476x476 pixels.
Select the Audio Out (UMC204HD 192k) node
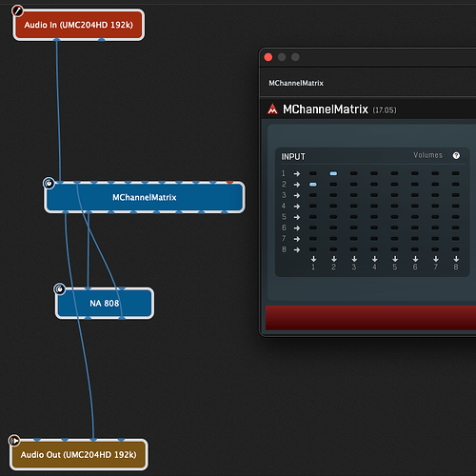79,455
